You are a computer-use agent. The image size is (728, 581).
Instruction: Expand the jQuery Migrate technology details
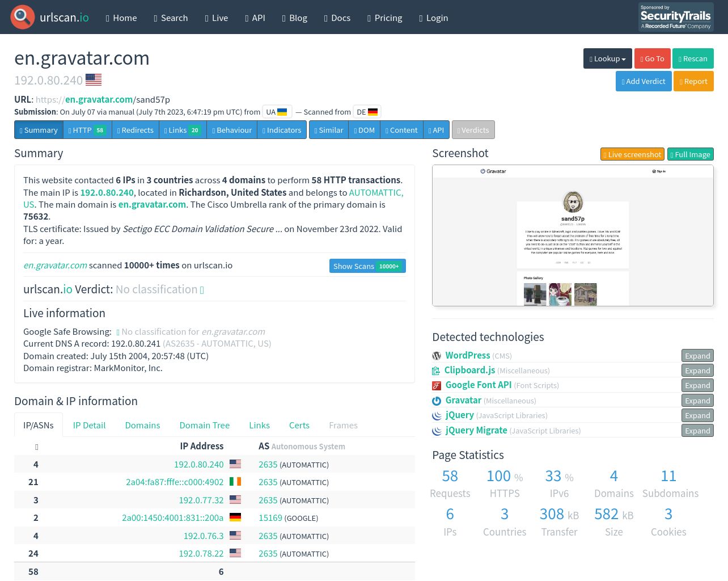697,431
